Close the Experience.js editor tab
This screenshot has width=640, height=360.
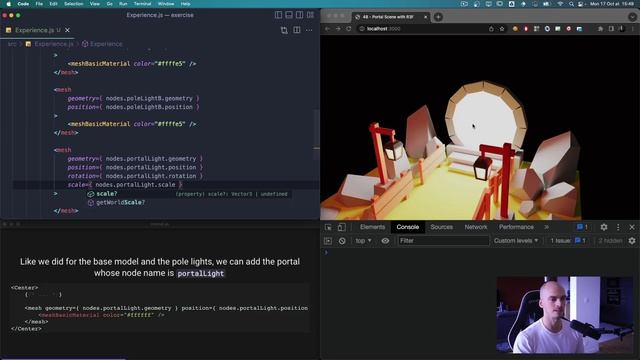click(67, 30)
